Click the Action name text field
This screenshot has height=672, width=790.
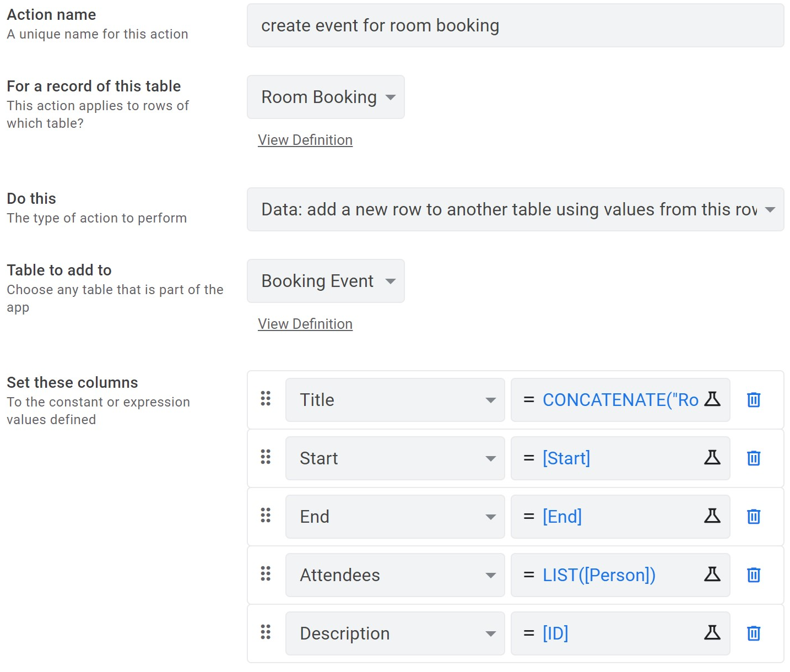(x=515, y=26)
